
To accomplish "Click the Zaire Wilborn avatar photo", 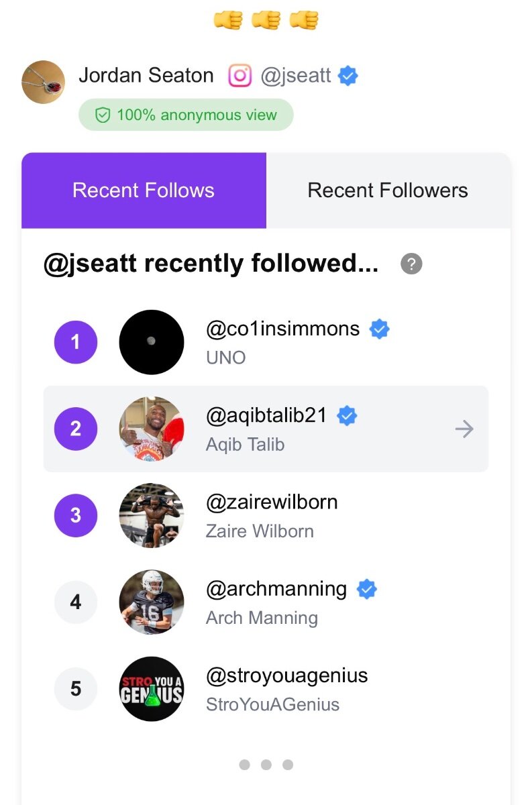I will (152, 515).
